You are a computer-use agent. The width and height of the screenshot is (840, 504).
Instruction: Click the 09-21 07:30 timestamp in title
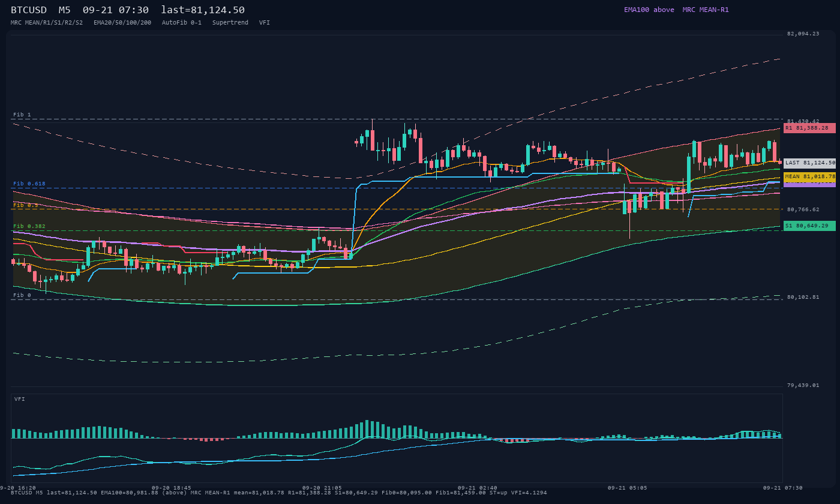click(116, 10)
